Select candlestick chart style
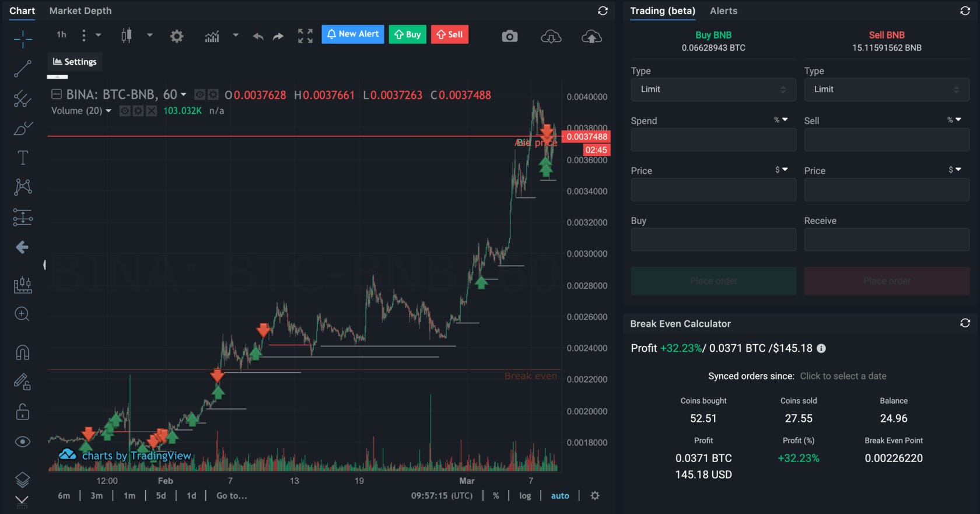 point(126,36)
